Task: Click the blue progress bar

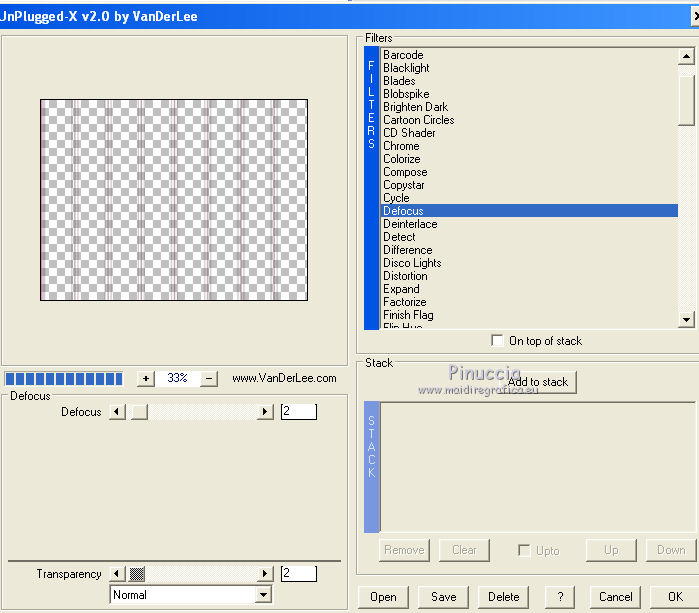Action: click(63, 378)
